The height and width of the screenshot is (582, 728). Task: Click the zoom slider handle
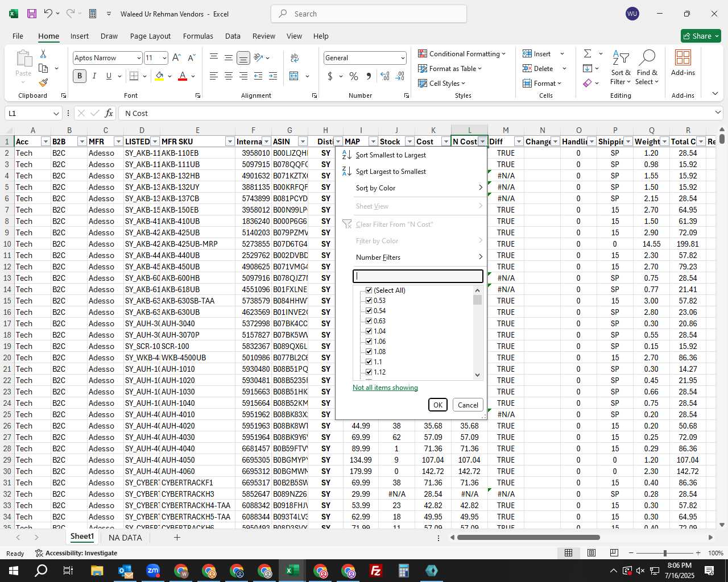tap(665, 553)
